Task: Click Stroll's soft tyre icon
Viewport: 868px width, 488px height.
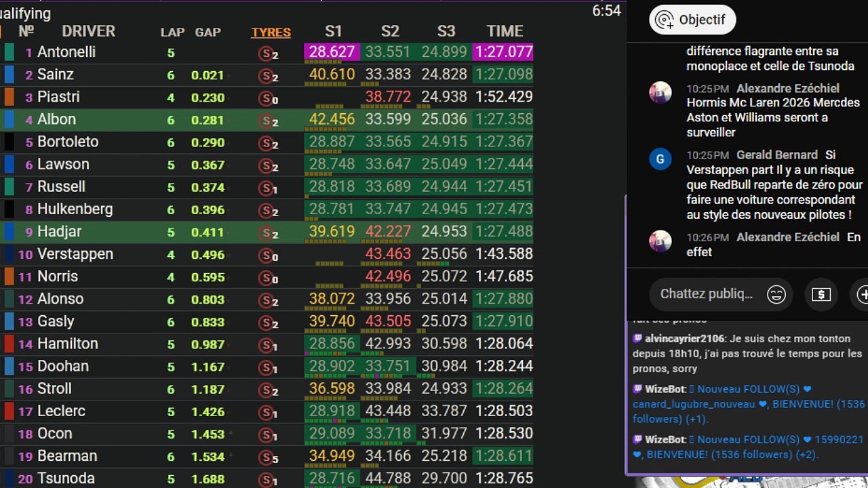Action: (267, 389)
